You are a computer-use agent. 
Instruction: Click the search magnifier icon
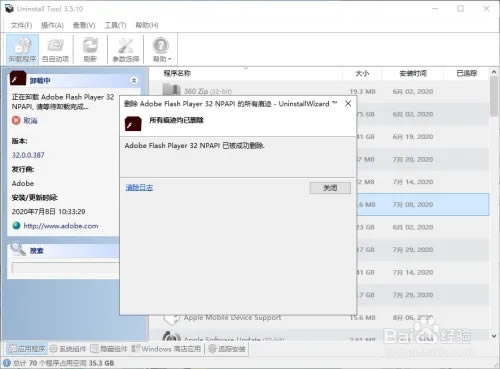(x=18, y=249)
